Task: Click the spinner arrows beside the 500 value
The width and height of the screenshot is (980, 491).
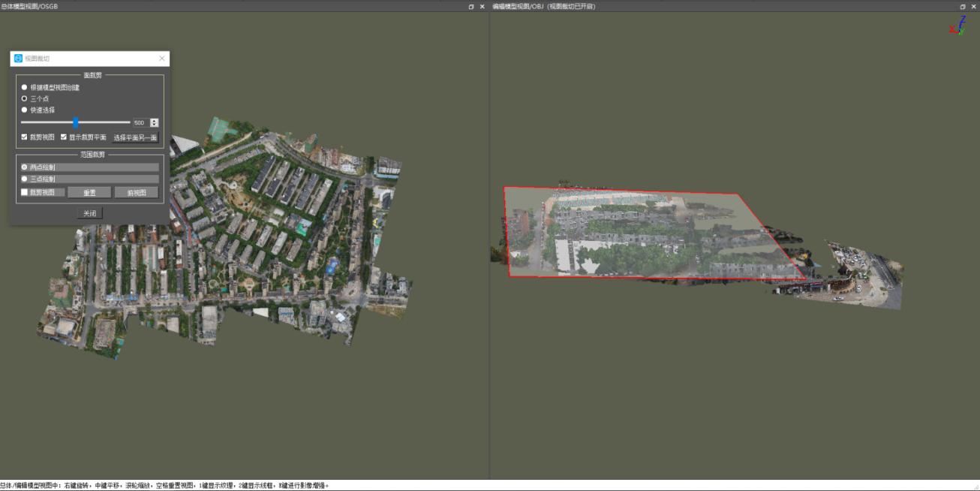Action: (x=155, y=122)
